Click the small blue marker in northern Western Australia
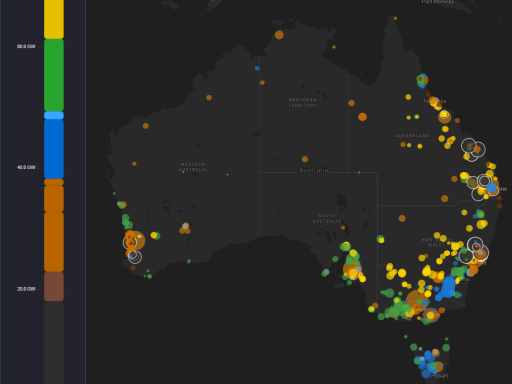The height and width of the screenshot is (384, 512). [257, 68]
